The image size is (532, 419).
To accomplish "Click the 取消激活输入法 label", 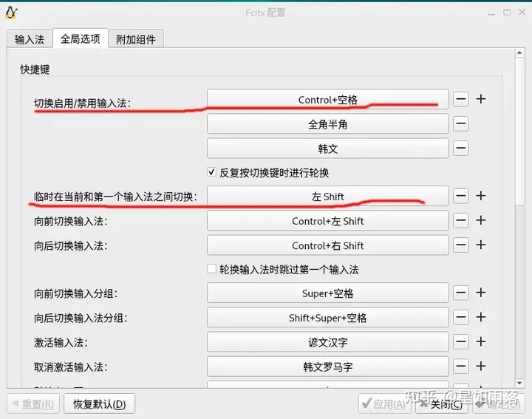I will tap(71, 367).
